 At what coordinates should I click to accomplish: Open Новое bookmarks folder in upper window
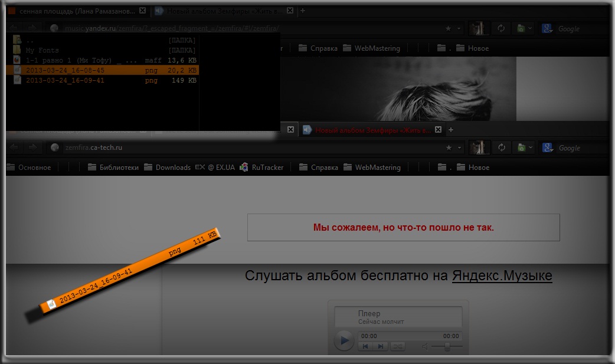click(x=473, y=48)
